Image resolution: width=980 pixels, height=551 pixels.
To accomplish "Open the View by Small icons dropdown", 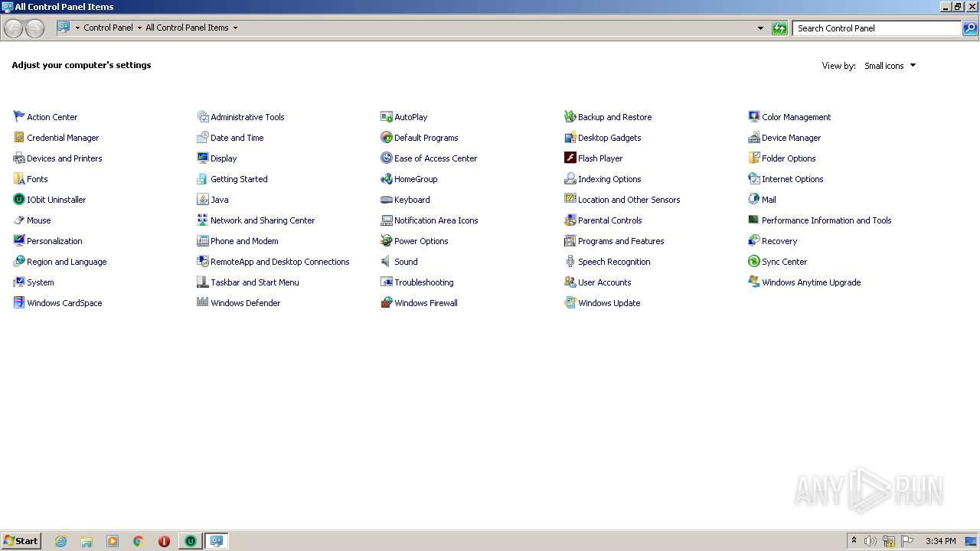I will 890,66.
